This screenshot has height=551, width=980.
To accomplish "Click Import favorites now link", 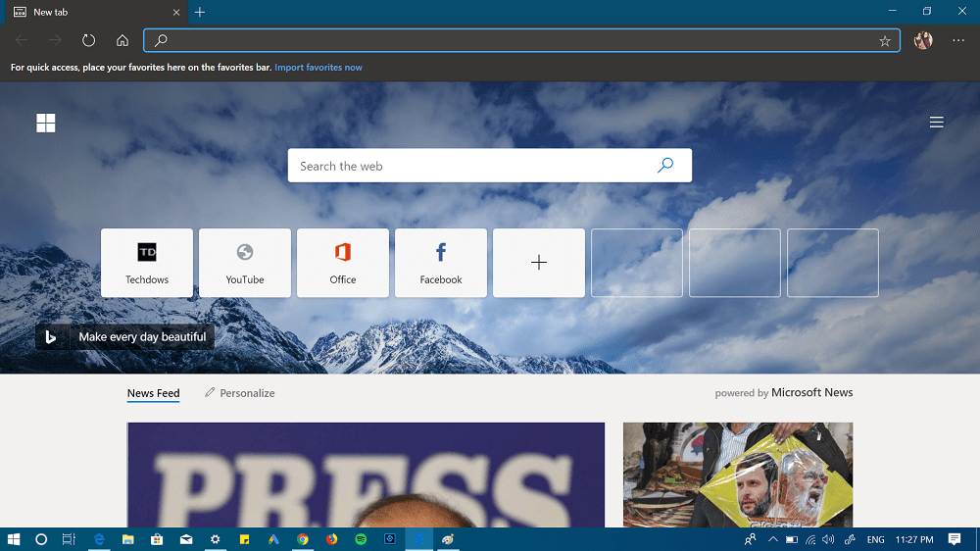I will pyautogui.click(x=318, y=67).
